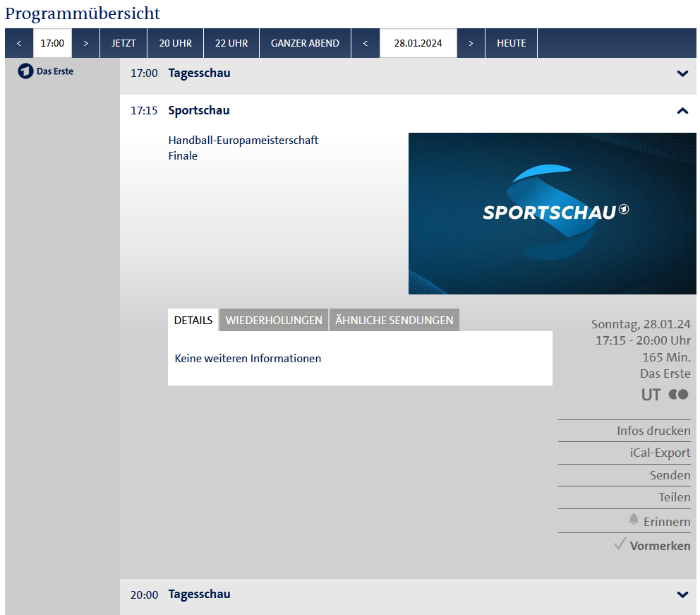The height and width of the screenshot is (615, 700).
Task: Show the GANZER ABEND schedule
Action: pos(305,43)
